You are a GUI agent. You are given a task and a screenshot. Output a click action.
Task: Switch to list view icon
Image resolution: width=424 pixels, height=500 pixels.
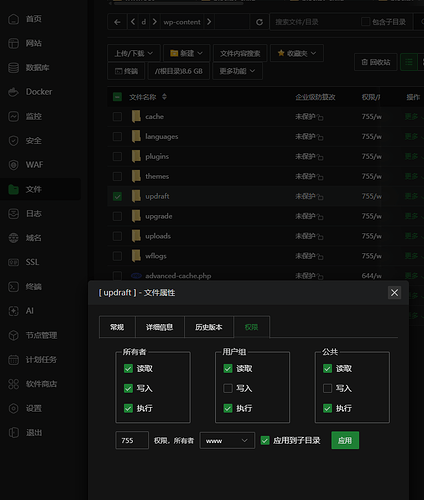pos(409,62)
